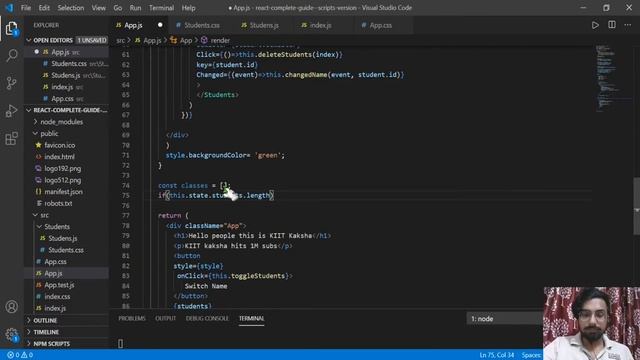Viewport: 640px width, 360px height.
Task: Open the Go menu
Action: 118,8
